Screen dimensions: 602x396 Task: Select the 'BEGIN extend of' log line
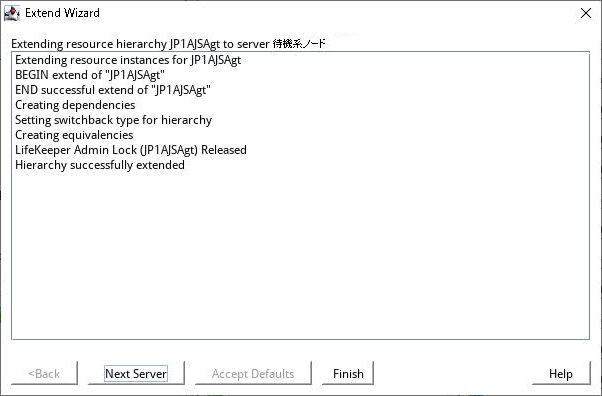click(90, 75)
